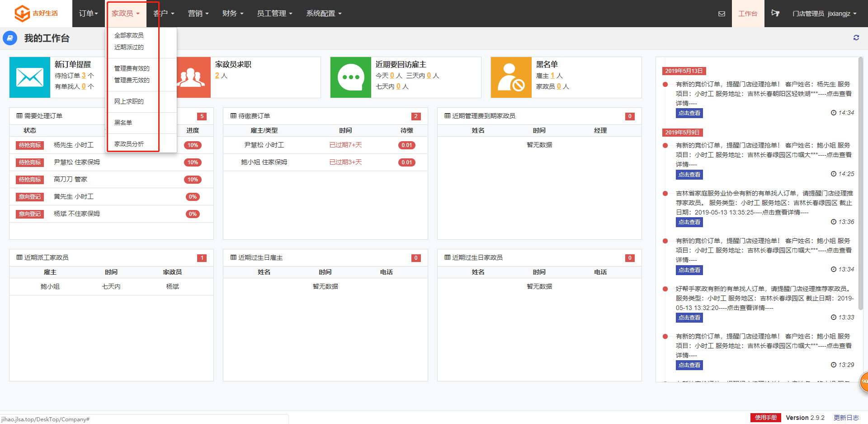Click the clock icon next to 14:34
This screenshot has height=424, width=868.
tap(834, 113)
